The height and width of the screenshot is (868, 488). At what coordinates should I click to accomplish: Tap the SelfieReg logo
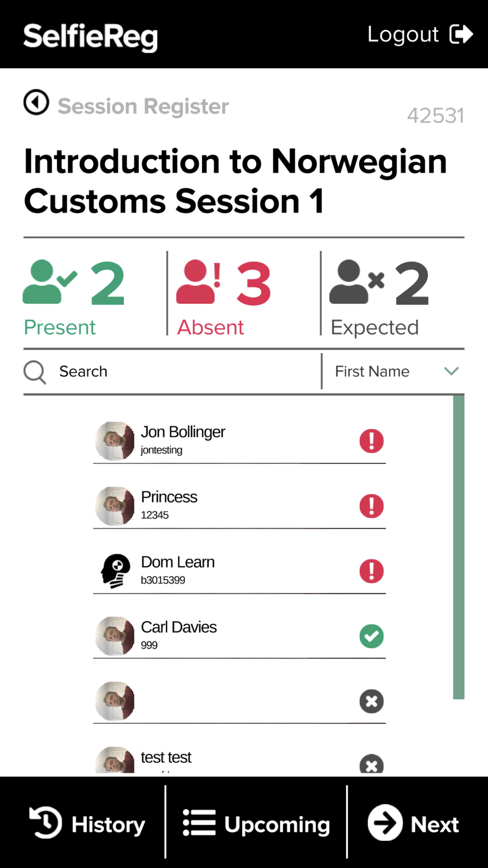pos(91,36)
